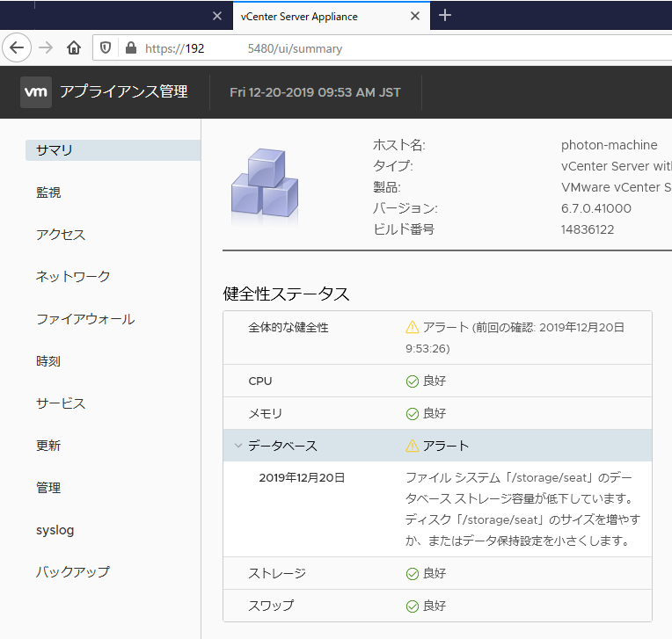Open the tracking protection shield icon
The width and height of the screenshot is (672, 639).
pos(106,47)
